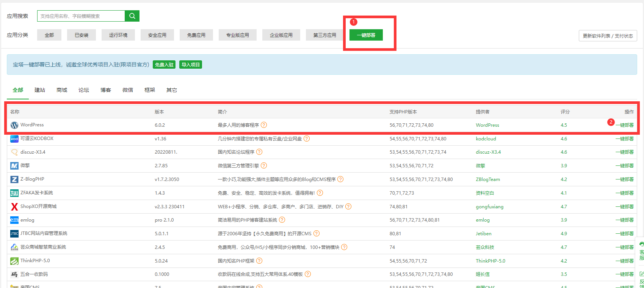Click the 4.9 rating for JTBC
Image resolution: width=644 pixels, height=288 pixels.
point(564,233)
